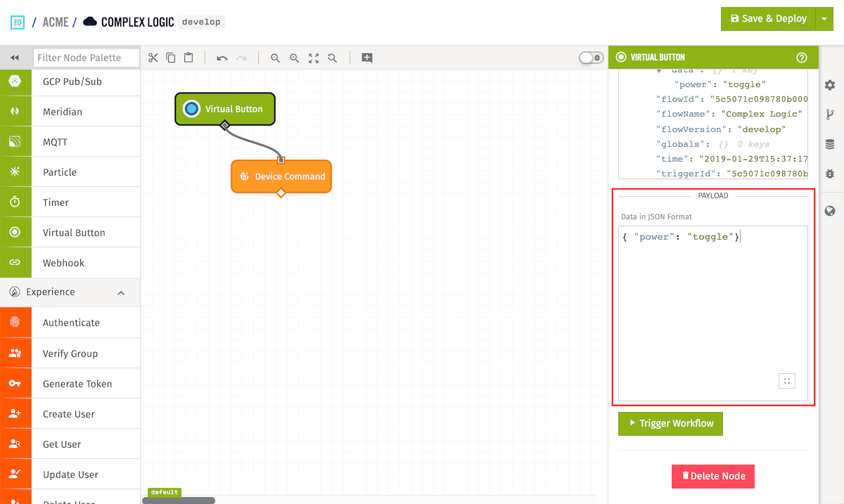Click the Trigger Workflow button

pos(670,424)
